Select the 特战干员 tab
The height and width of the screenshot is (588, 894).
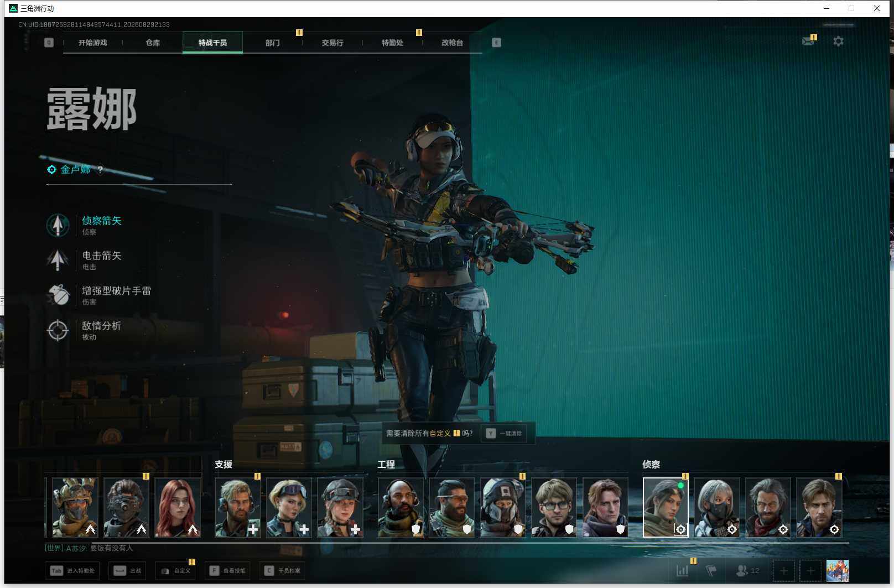(212, 43)
